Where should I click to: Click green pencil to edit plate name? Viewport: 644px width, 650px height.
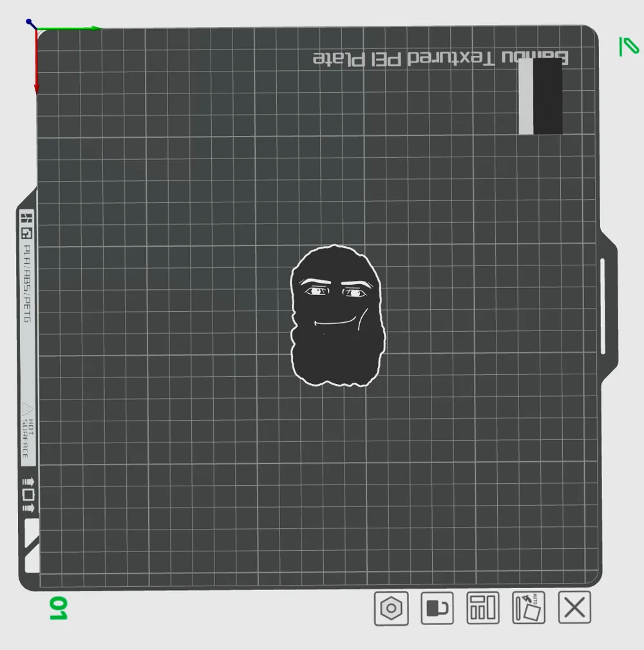(x=627, y=46)
